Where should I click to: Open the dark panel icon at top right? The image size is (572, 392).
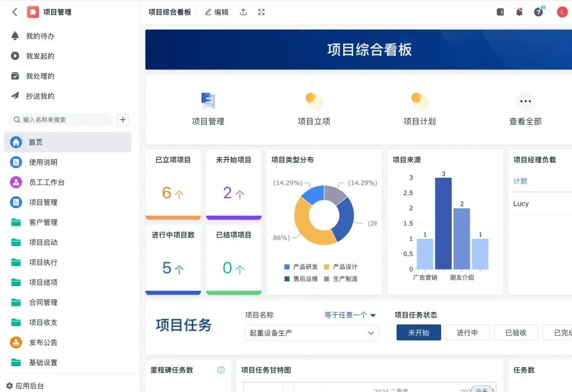[500, 12]
